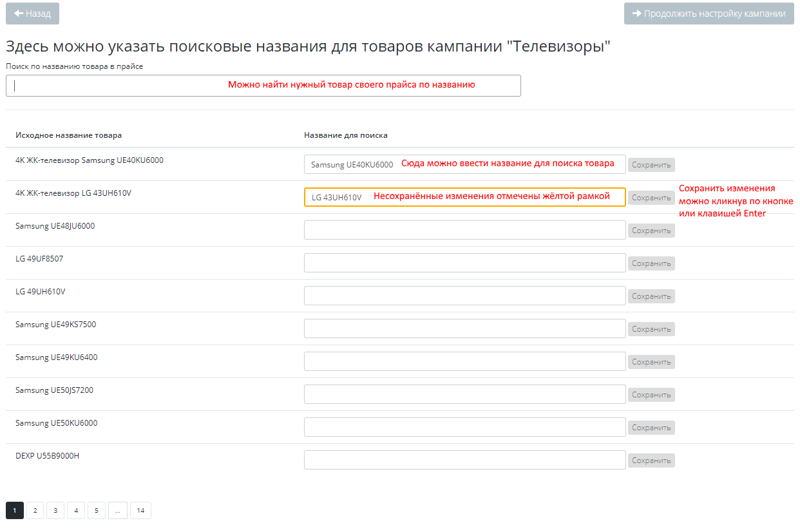Click product name text LG 49UF8507
The height and width of the screenshot is (532, 800).
[x=39, y=259]
